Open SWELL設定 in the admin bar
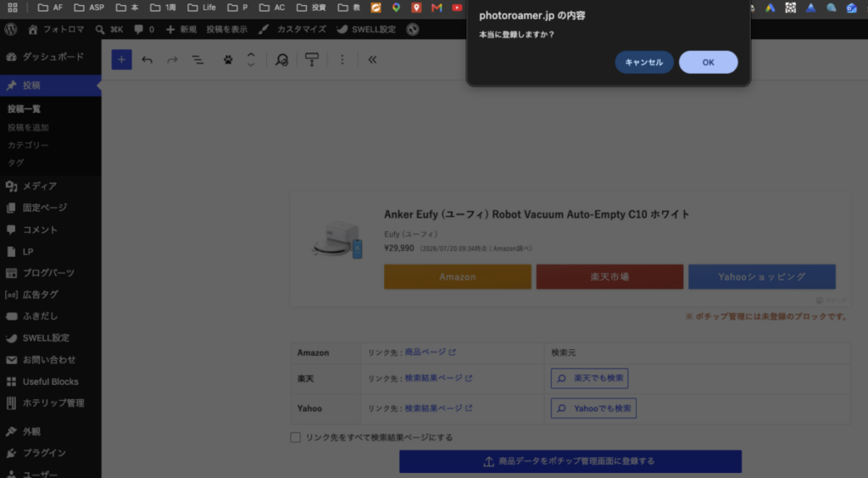The image size is (868, 478). [x=366, y=30]
